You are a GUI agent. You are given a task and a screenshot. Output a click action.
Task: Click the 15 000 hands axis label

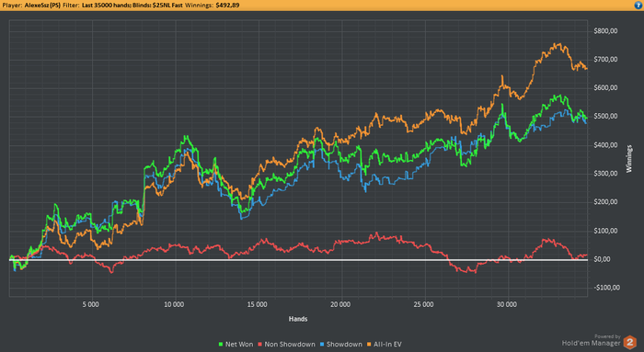(257, 304)
